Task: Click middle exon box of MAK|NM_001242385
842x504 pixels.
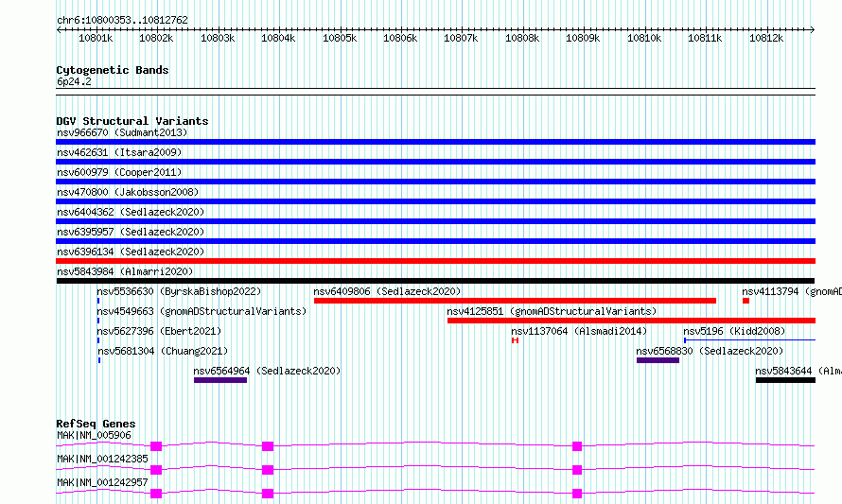Action: pyautogui.click(x=268, y=470)
